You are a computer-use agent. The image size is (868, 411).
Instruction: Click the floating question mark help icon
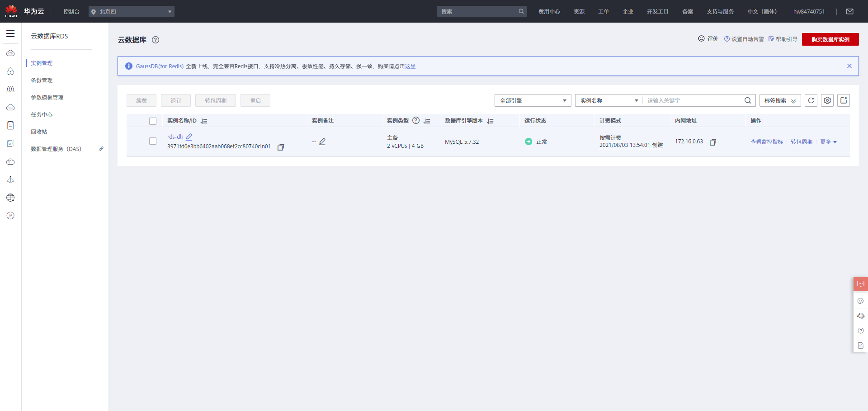click(861, 331)
